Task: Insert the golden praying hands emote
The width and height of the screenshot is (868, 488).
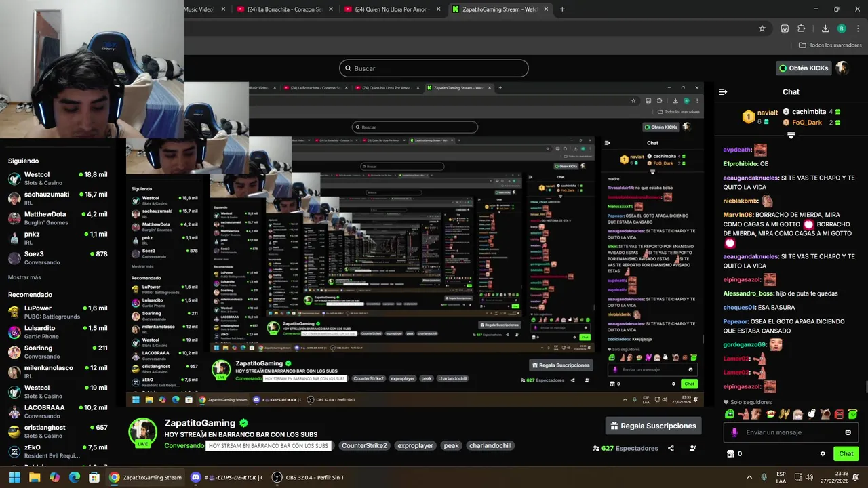Action: (784, 414)
